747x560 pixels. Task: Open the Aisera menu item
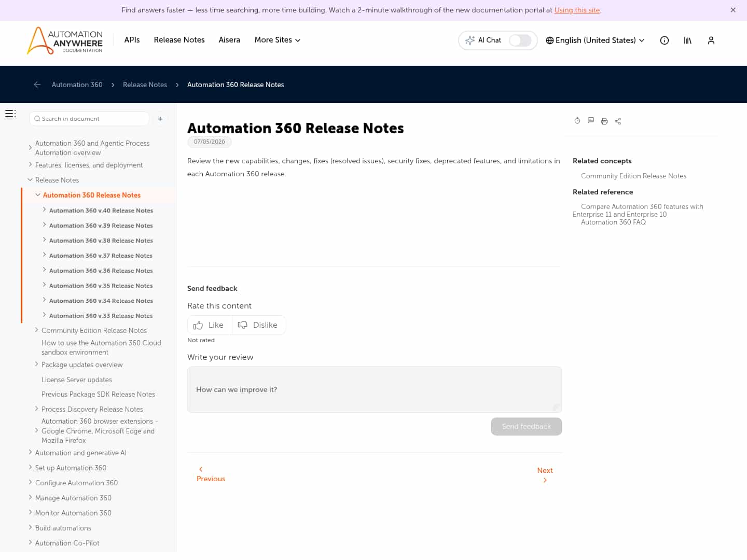(229, 40)
